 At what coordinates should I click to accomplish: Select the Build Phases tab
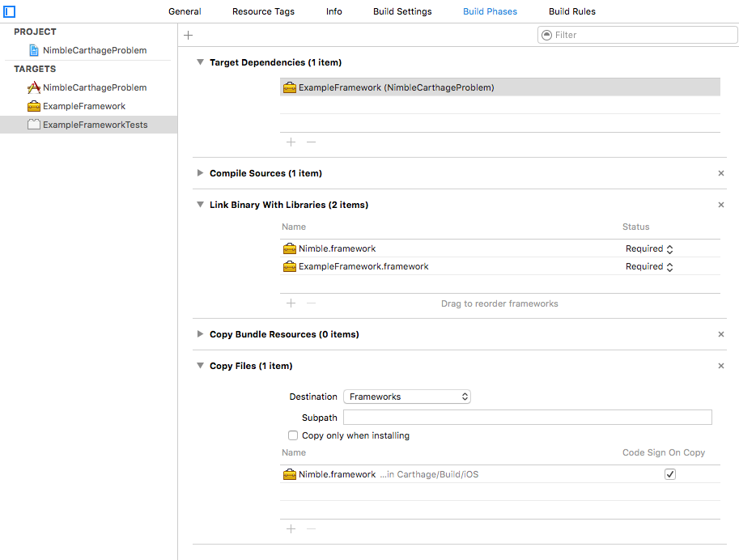[x=490, y=11]
